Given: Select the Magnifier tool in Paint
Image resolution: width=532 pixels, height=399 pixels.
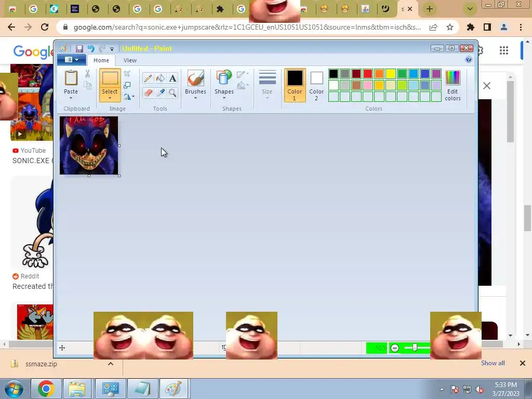Looking at the screenshot, I should click(x=172, y=92).
